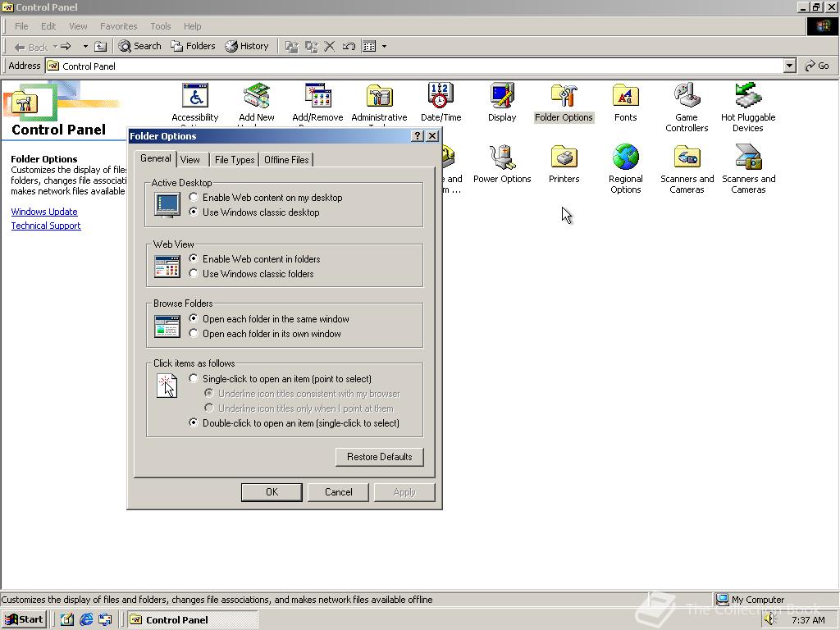840x630 pixels.
Task: Click the Move To toolbar icon
Action: 291,47
